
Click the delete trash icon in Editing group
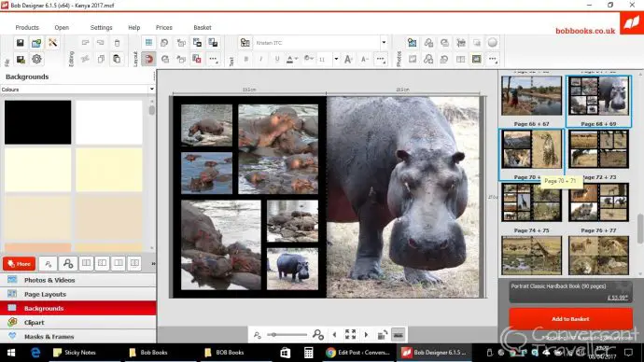(x=117, y=43)
